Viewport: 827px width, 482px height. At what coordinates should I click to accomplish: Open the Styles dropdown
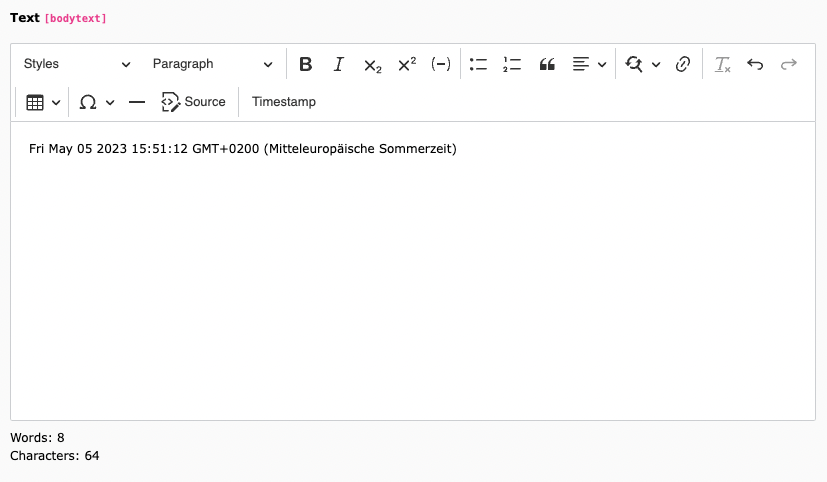tap(77, 64)
